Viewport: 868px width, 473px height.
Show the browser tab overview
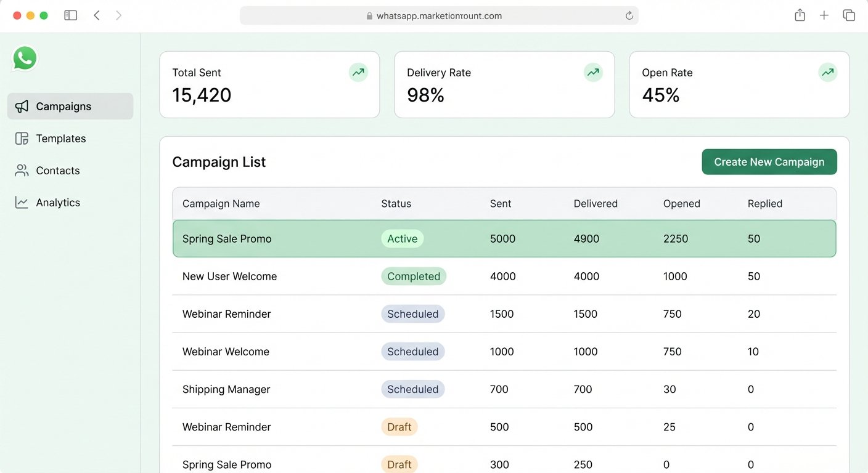[849, 15]
